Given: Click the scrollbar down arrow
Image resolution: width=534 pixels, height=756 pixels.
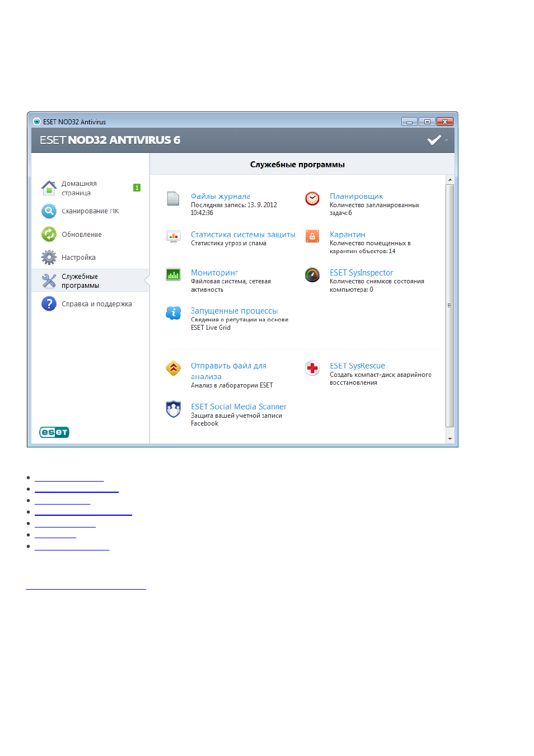Looking at the screenshot, I should (x=450, y=438).
